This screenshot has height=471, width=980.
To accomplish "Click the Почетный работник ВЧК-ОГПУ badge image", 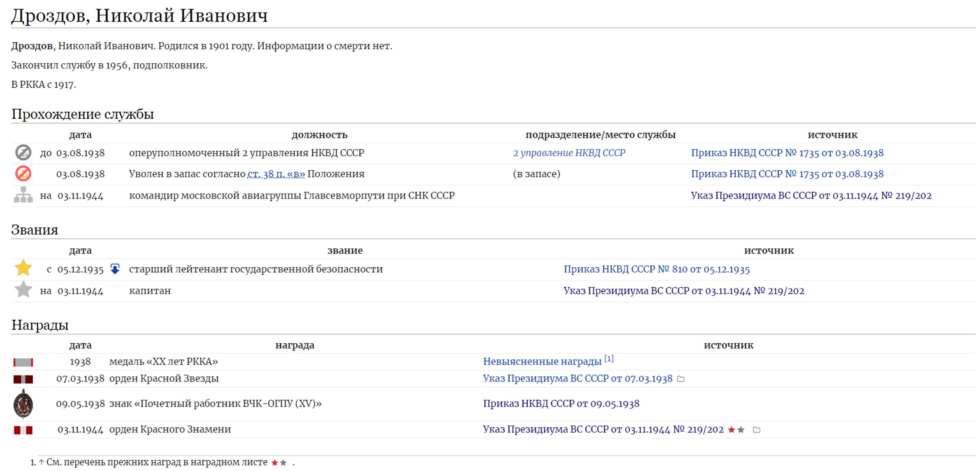I will pyautogui.click(x=23, y=404).
